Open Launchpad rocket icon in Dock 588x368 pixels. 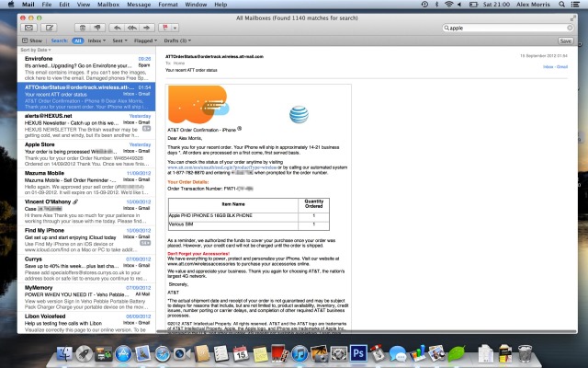[84, 353]
